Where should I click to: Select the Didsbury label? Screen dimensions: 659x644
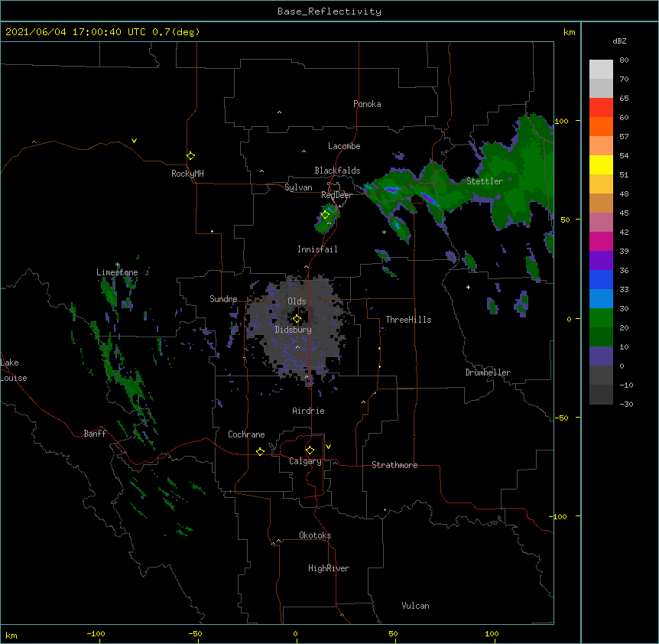[294, 330]
